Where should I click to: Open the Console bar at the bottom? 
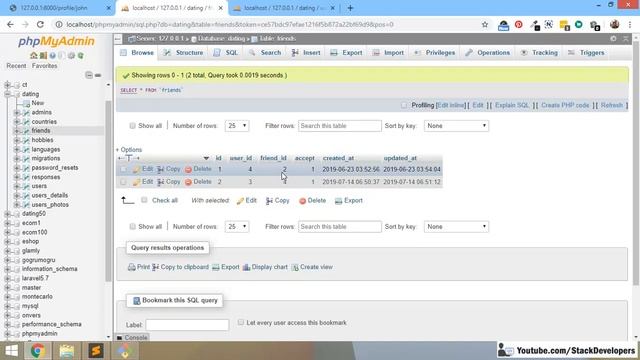[132, 338]
